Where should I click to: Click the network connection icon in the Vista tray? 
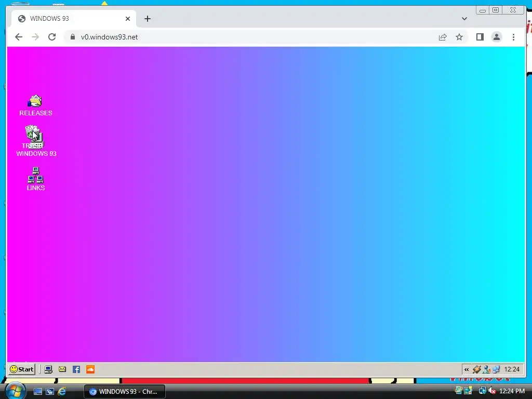(x=482, y=391)
